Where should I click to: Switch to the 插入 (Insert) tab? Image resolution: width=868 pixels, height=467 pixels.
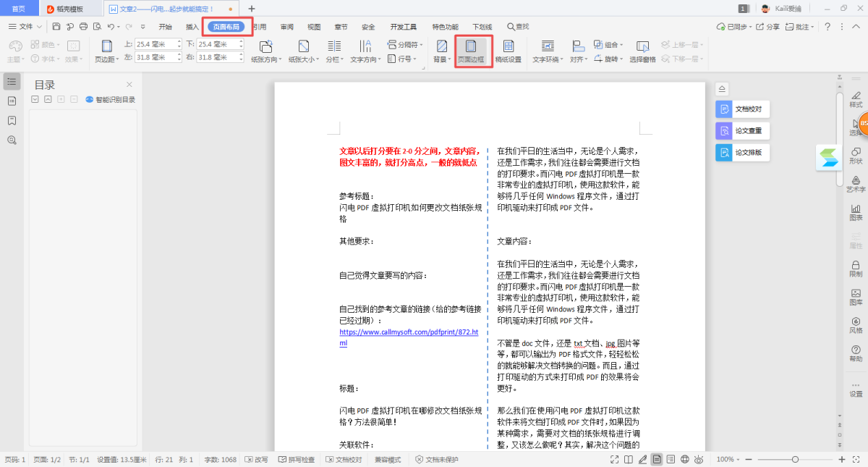(192, 27)
